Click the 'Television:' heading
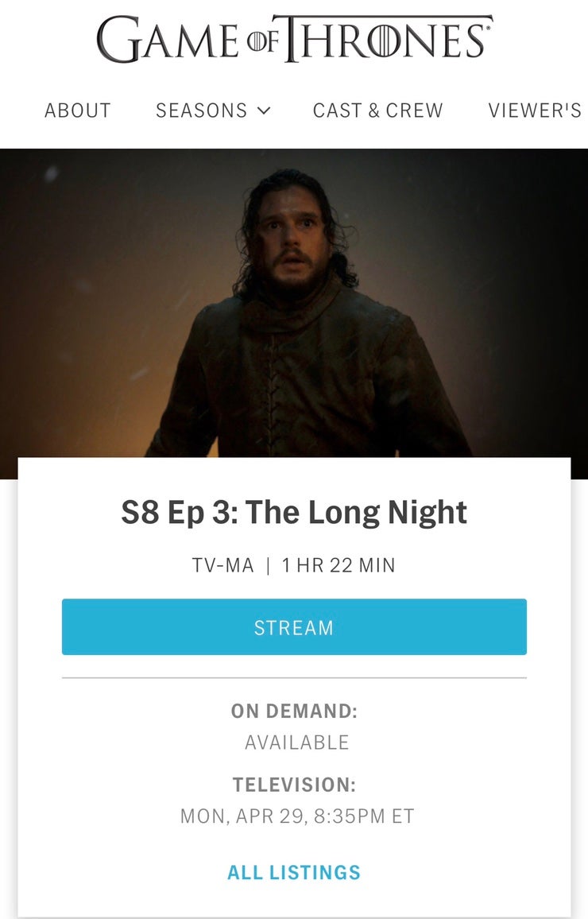The width and height of the screenshot is (588, 919). [294, 785]
